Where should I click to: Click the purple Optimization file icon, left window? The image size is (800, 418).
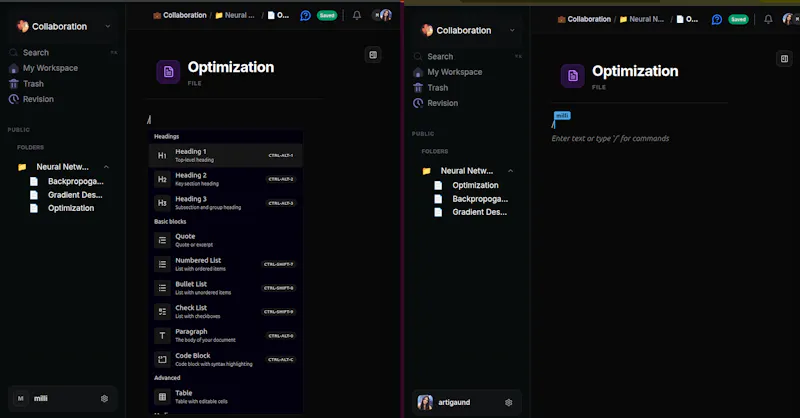point(168,72)
